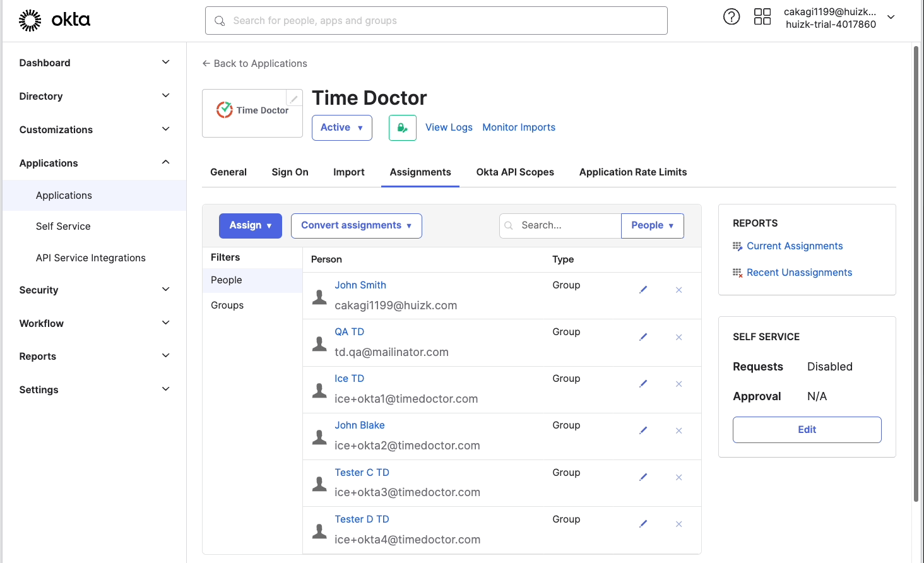924x563 pixels.
Task: Click the avatar icon beside Ice TD
Action: coord(320,391)
